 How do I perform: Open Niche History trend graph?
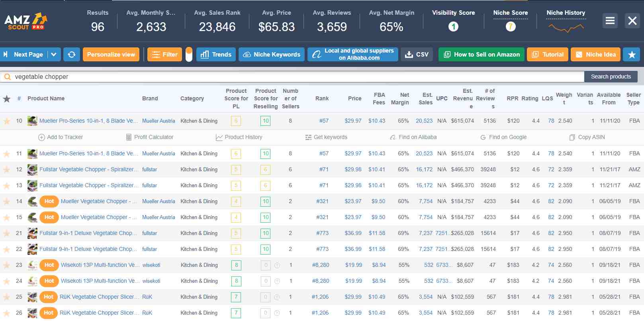(x=566, y=27)
